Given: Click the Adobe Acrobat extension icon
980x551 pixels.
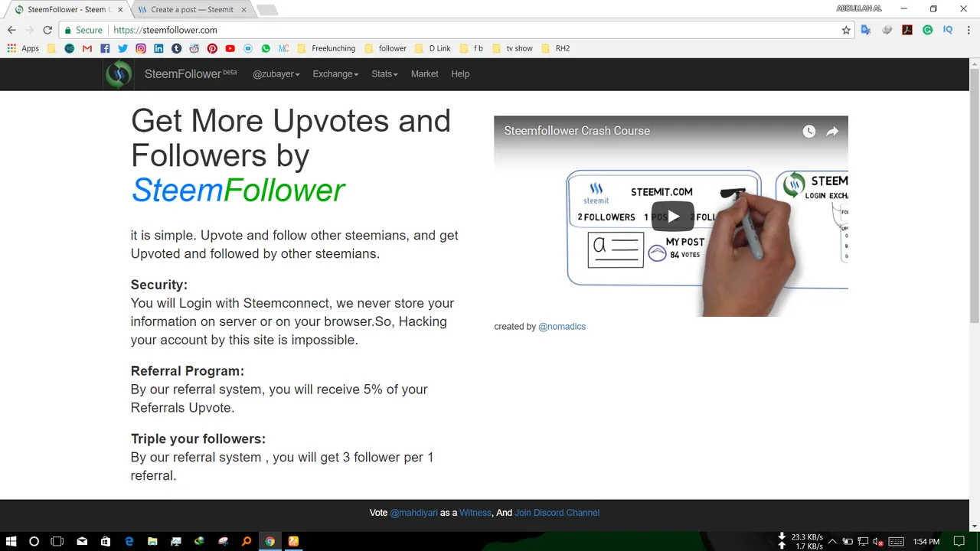Looking at the screenshot, I should (x=907, y=30).
